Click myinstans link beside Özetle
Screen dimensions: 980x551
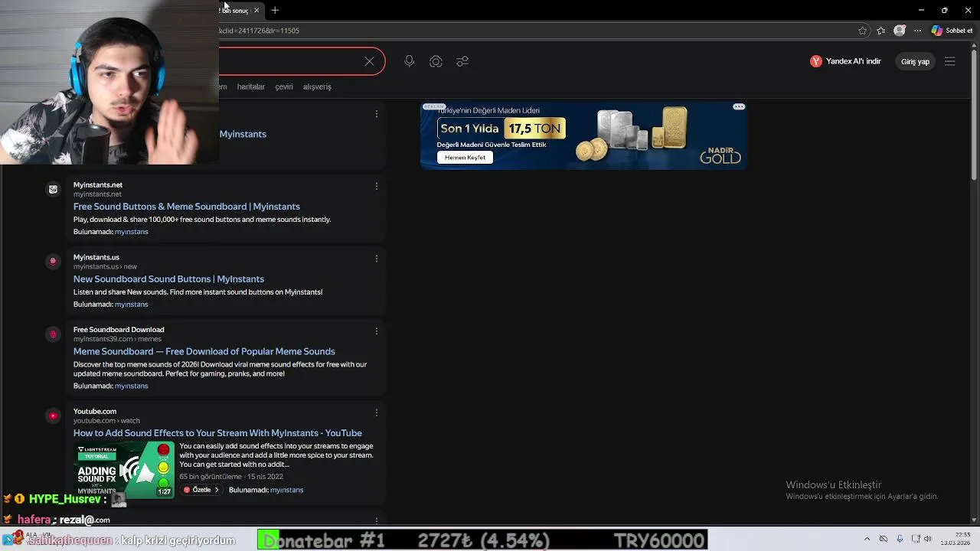click(x=286, y=490)
